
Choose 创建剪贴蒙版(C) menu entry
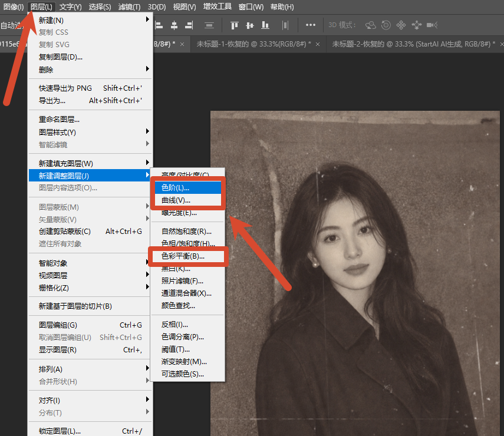[90, 232]
